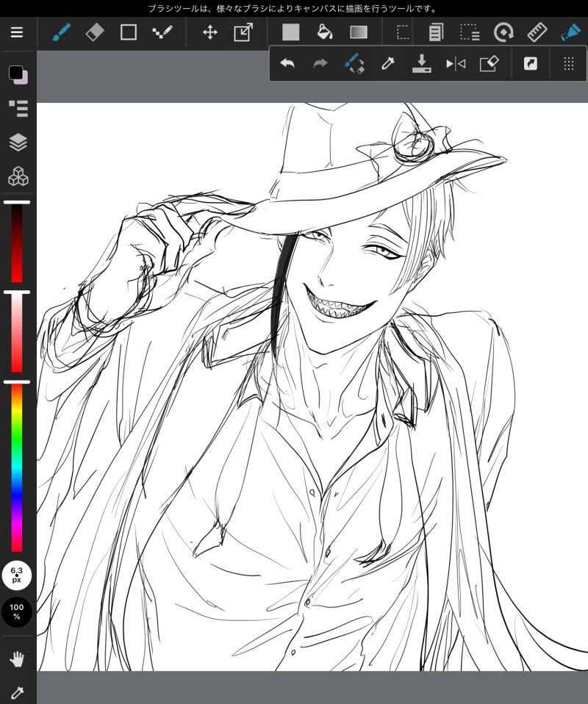Open the materials cubes panel
Viewport: 588px width, 704px height.
[x=18, y=176]
